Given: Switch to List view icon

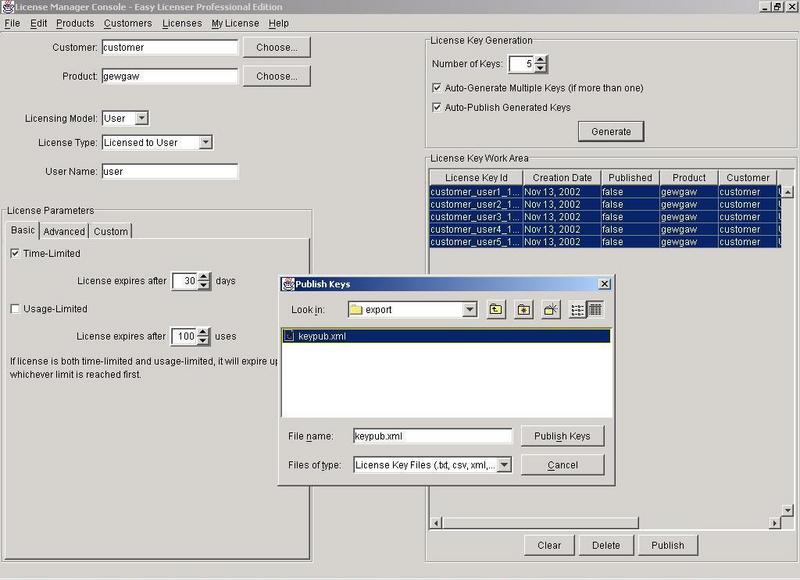Looking at the screenshot, I should click(578, 310).
